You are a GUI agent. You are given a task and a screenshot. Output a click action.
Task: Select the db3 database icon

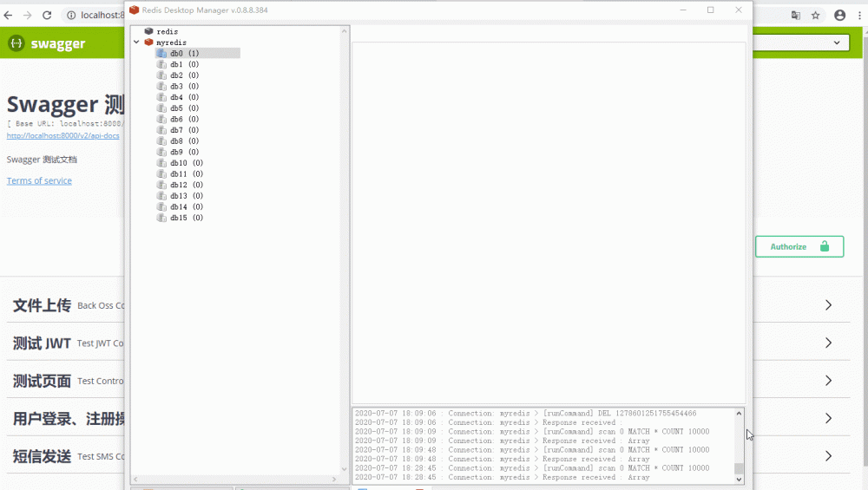pyautogui.click(x=161, y=86)
